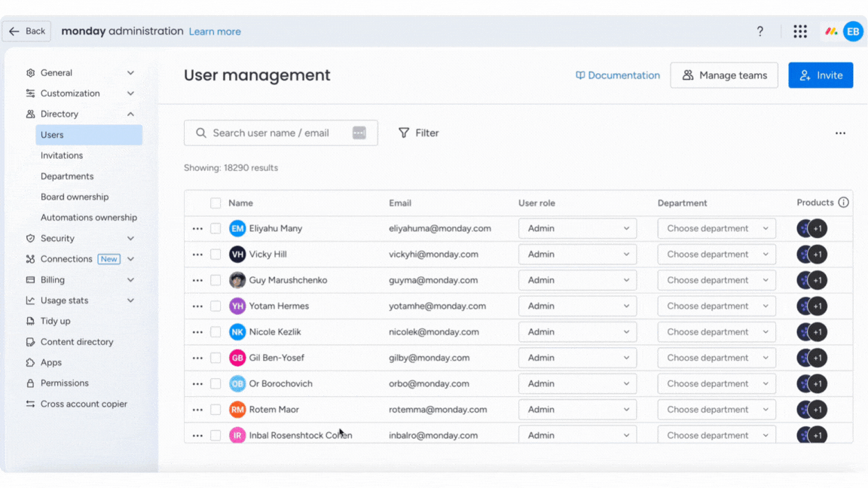Open the help question mark icon

click(760, 32)
